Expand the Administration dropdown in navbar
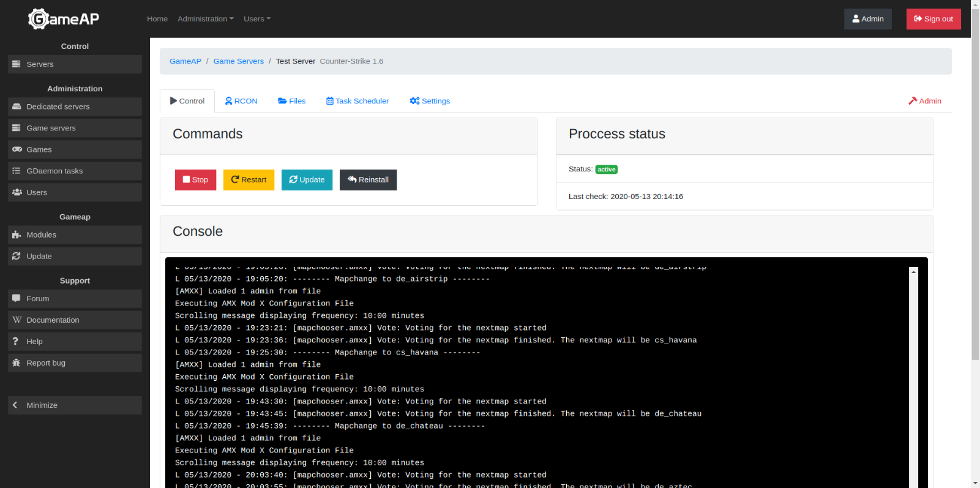 pyautogui.click(x=205, y=19)
